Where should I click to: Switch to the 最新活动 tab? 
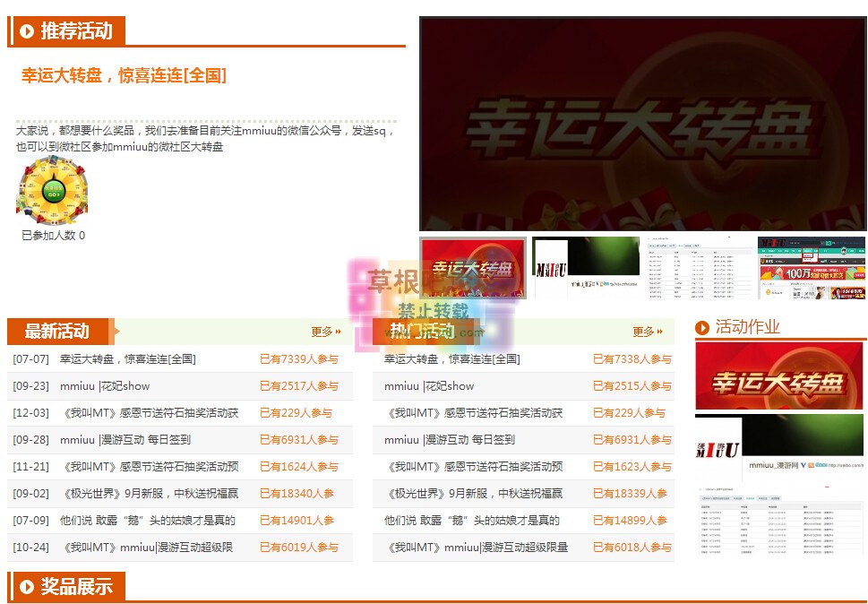click(58, 332)
